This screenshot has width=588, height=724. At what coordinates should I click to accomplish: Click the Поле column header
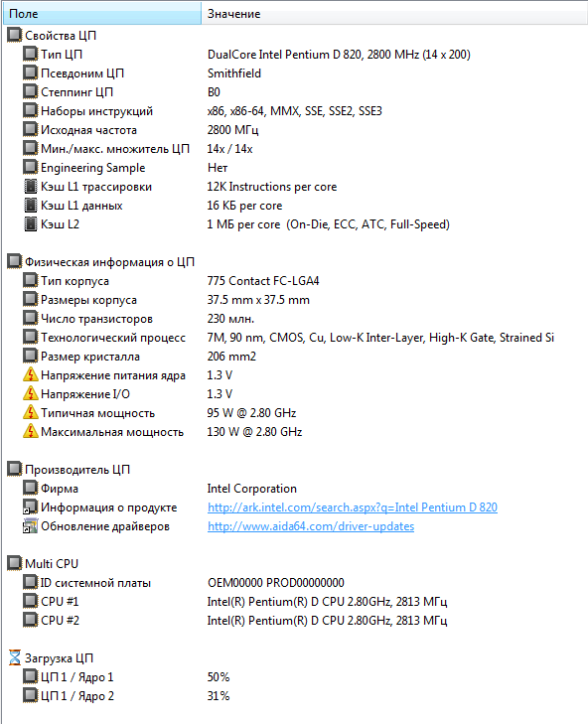click(x=102, y=14)
